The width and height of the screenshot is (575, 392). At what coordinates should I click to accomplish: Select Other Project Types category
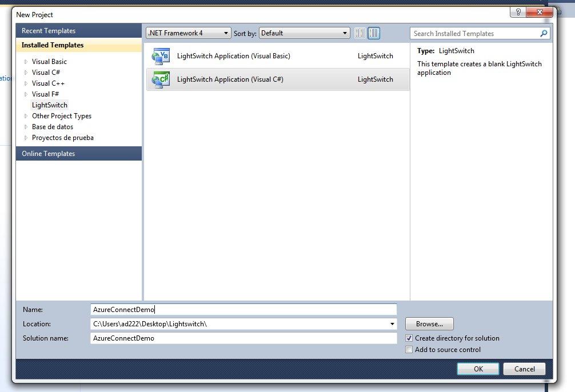62,116
